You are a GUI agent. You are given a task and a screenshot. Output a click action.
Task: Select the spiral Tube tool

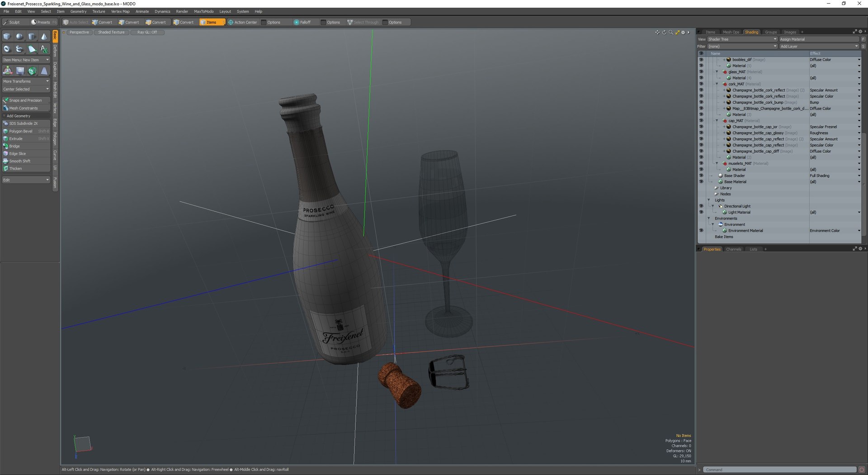(x=19, y=49)
